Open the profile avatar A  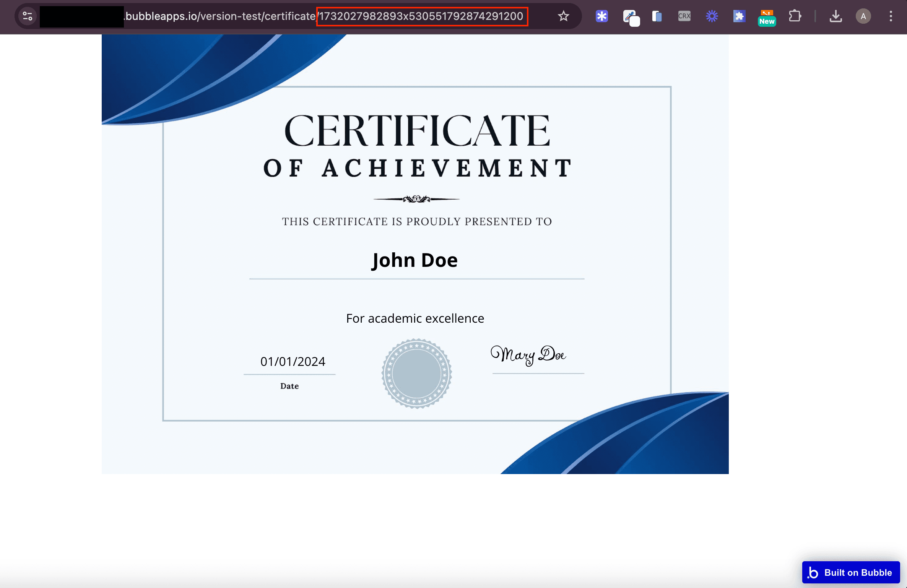[x=863, y=16]
